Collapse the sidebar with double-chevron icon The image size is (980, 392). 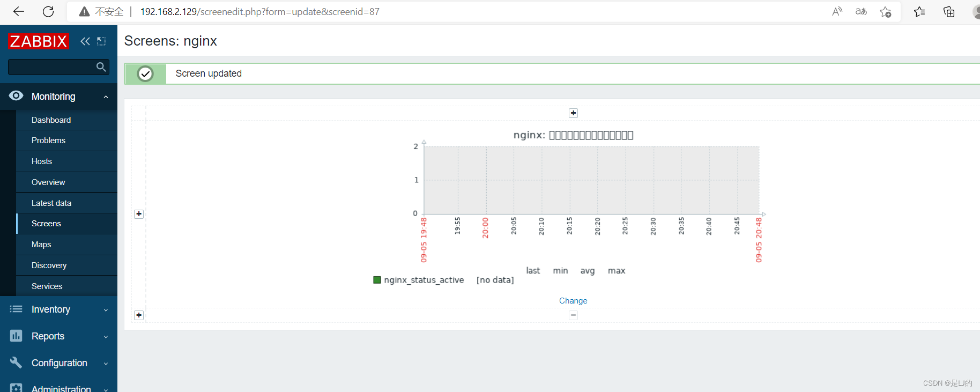(x=85, y=41)
